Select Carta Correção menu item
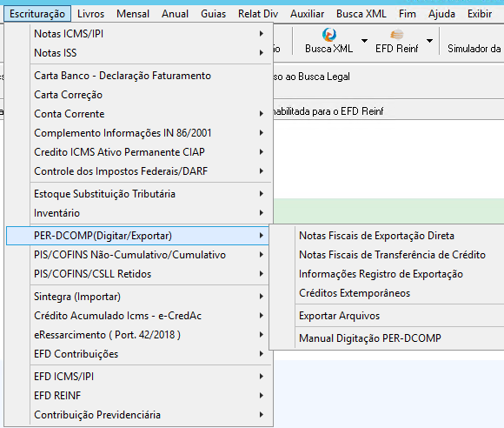504x428 pixels. [x=68, y=95]
